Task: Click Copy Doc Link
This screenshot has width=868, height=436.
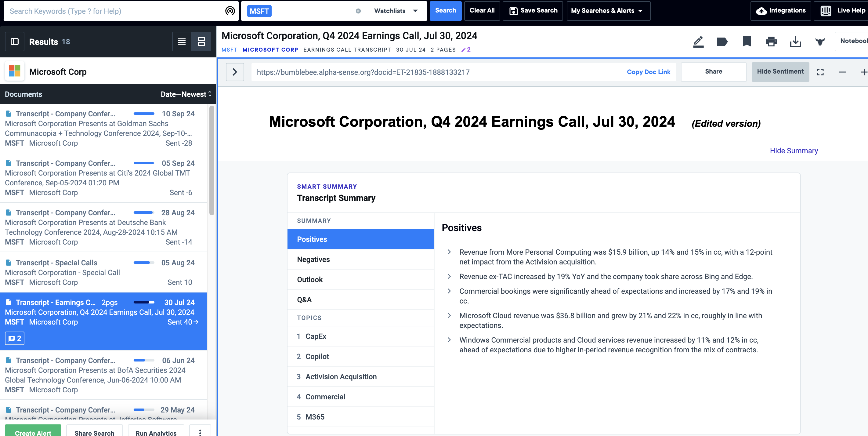Action: click(648, 72)
